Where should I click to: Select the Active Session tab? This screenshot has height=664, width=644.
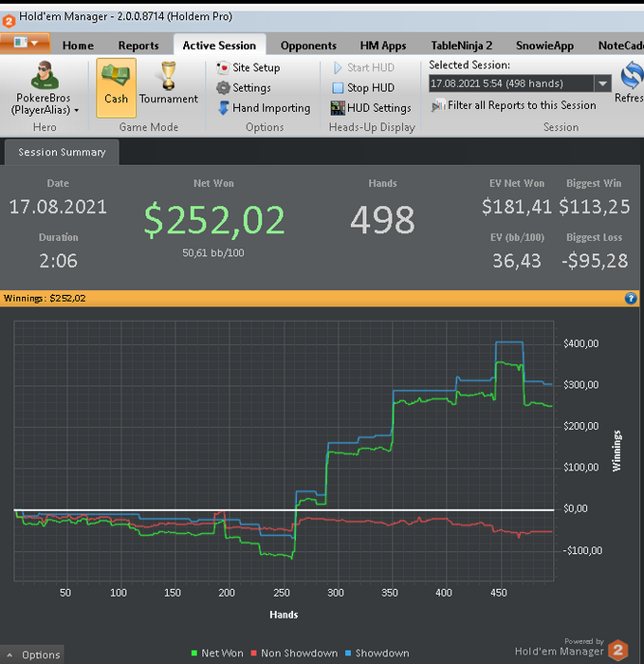pyautogui.click(x=219, y=46)
